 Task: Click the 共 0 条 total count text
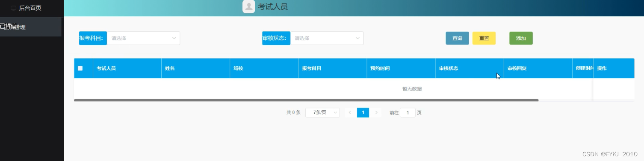point(293,113)
